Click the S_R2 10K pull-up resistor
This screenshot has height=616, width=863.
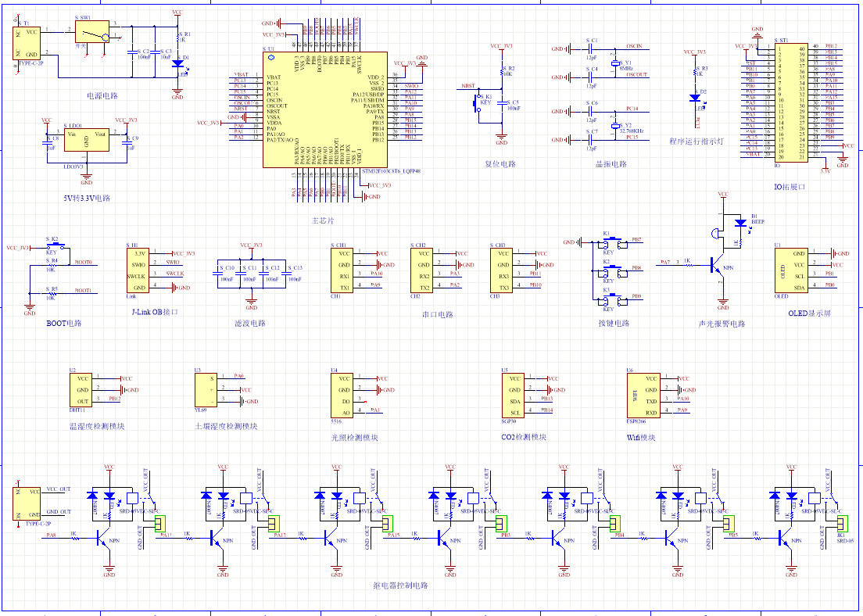pyautogui.click(x=501, y=72)
